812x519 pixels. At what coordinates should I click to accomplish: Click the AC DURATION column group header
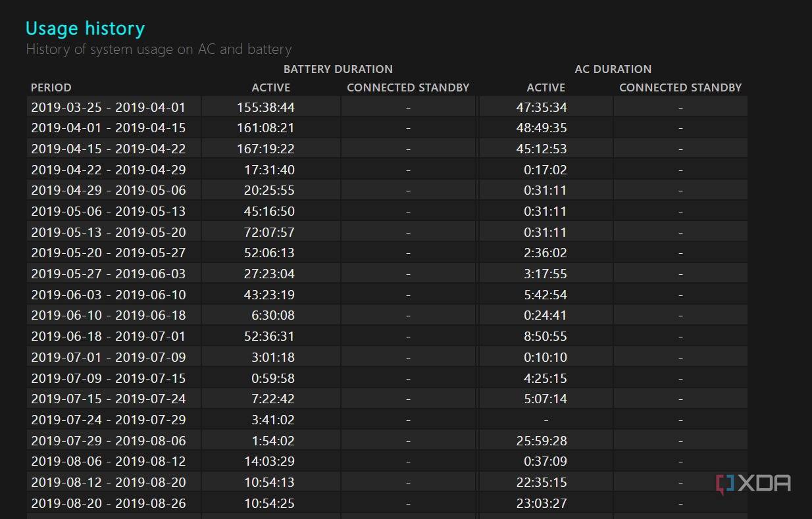point(613,69)
